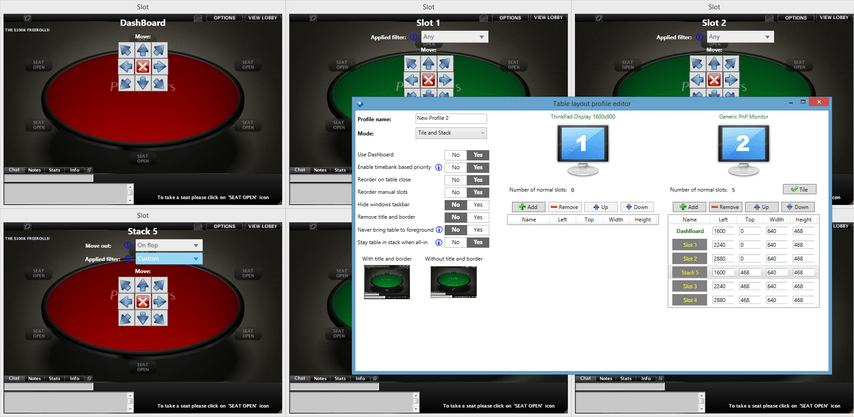Move Stack 5 table up with up arrow

(x=142, y=285)
